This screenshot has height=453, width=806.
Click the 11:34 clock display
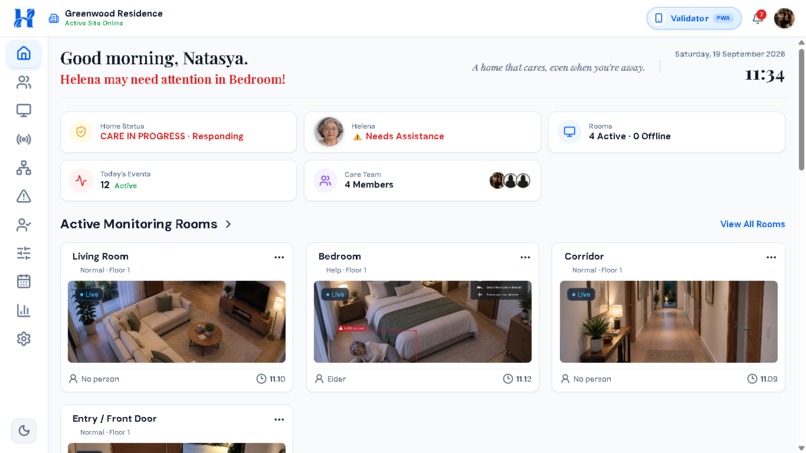[765, 75]
